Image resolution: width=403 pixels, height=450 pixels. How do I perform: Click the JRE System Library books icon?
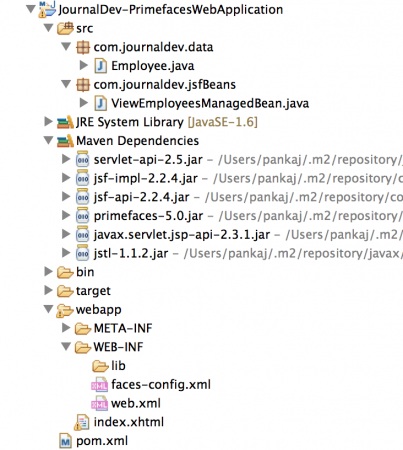[x=65, y=122]
